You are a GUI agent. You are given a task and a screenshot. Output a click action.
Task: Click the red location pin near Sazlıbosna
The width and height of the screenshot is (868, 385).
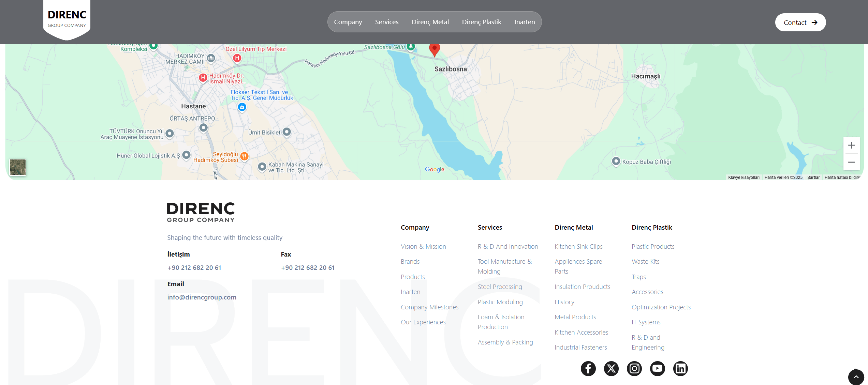click(434, 50)
